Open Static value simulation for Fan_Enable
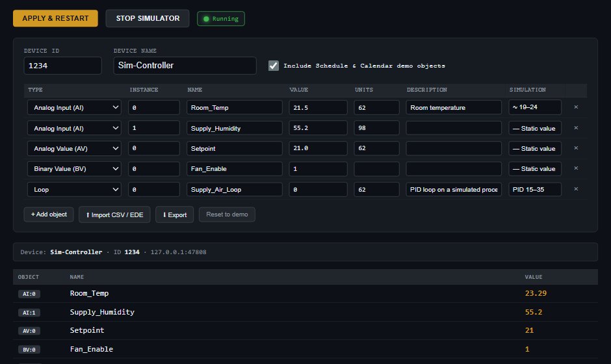The height and width of the screenshot is (364, 611). (534, 169)
